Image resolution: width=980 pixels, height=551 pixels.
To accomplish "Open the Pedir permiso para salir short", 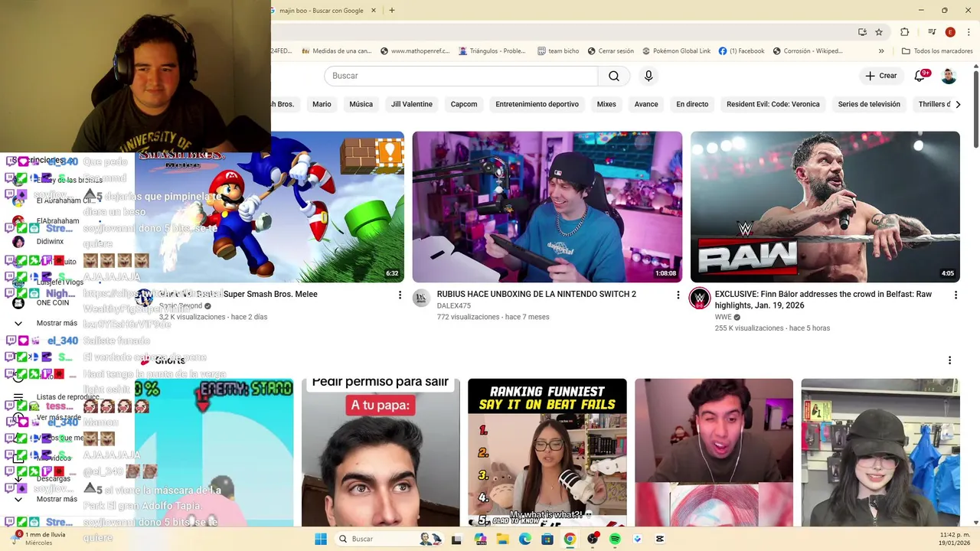I will 381,452.
